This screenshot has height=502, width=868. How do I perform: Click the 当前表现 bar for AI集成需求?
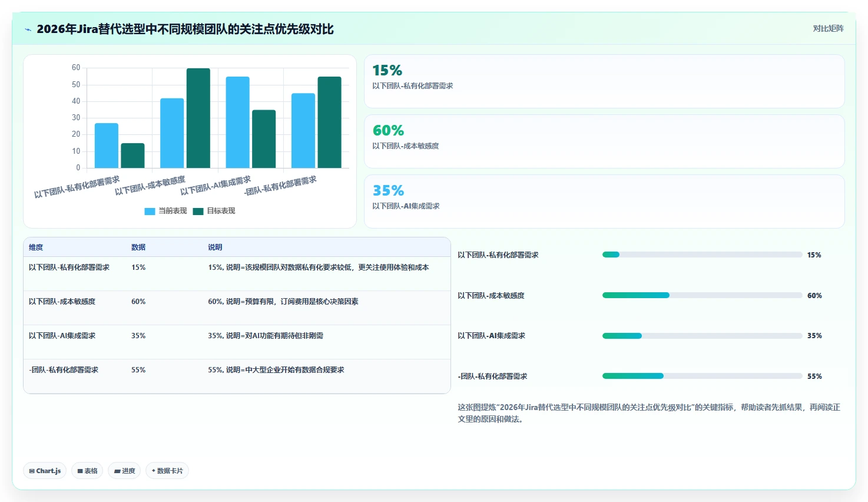click(237, 122)
